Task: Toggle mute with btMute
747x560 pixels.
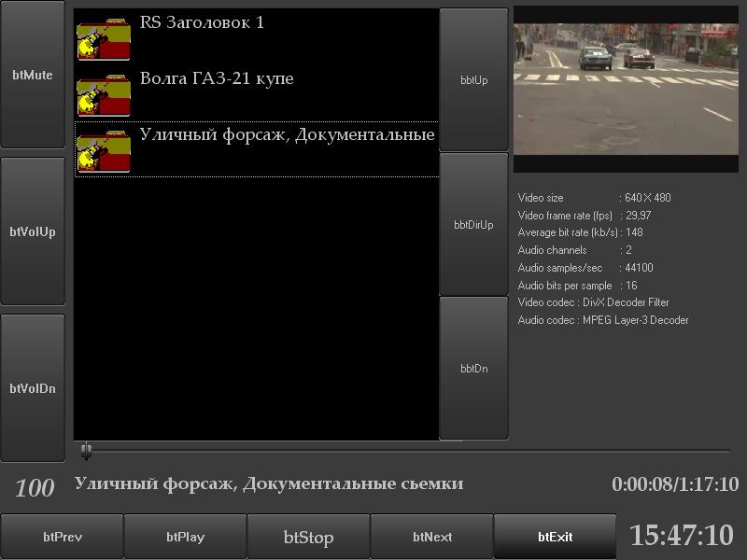Action: pyautogui.click(x=33, y=75)
